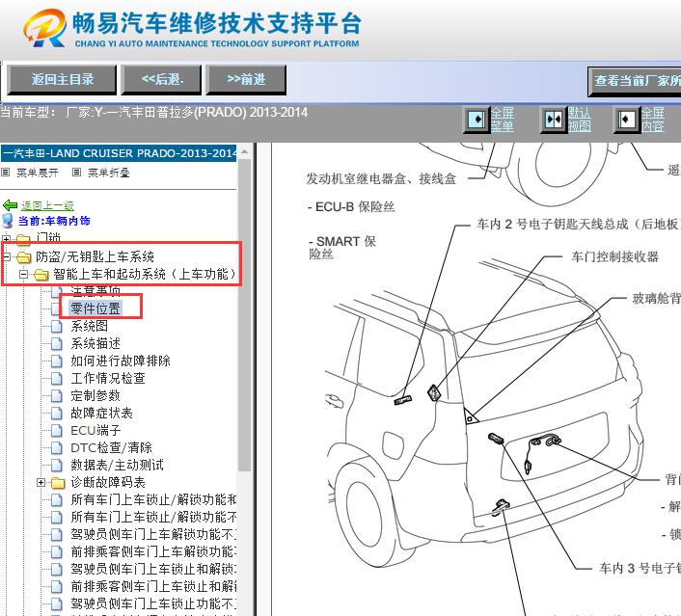Select the 诊断故障码表 tree item
The width and height of the screenshot is (681, 616).
pos(108,482)
